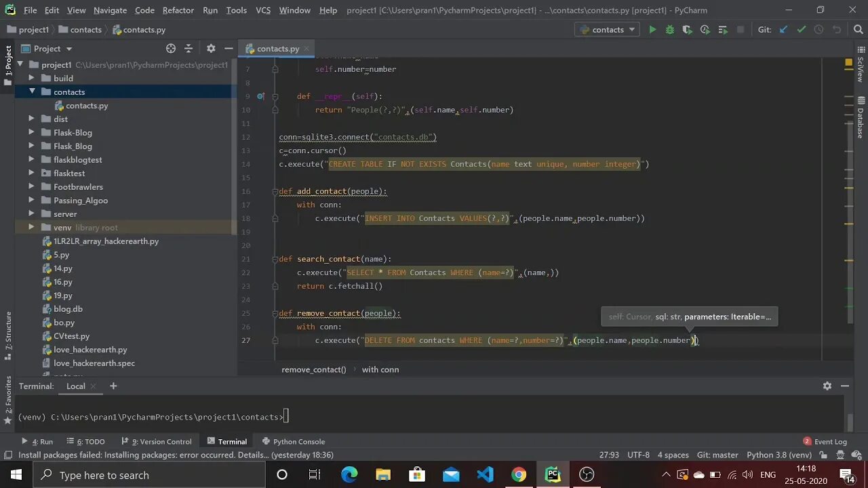Hide the Project tool window
868x488 pixels.
(229, 49)
